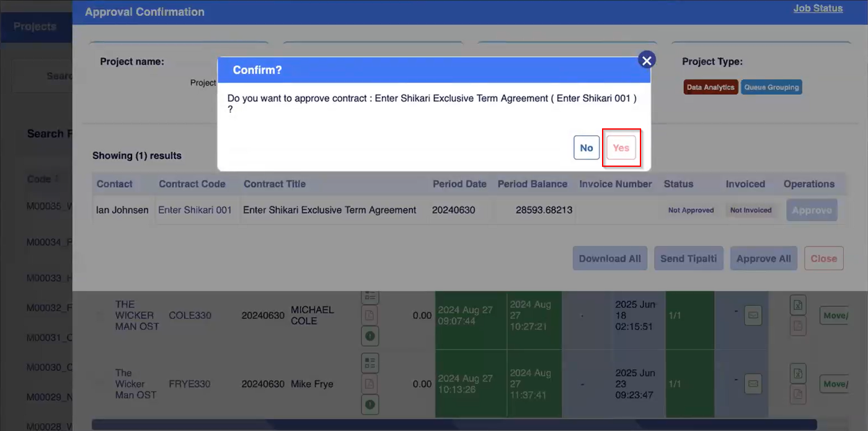The height and width of the screenshot is (431, 868).
Task: Click the horizontal scrollbar under the table
Action: pos(454,425)
